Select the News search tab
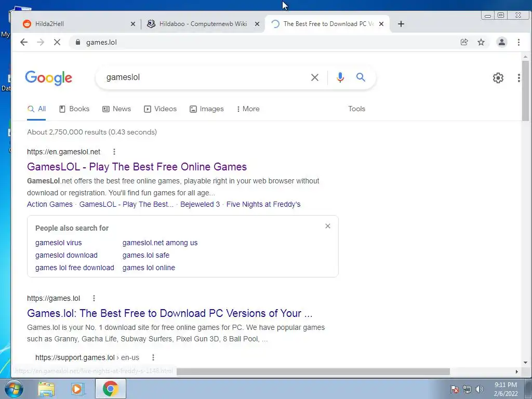The height and width of the screenshot is (399, 532). point(117,109)
